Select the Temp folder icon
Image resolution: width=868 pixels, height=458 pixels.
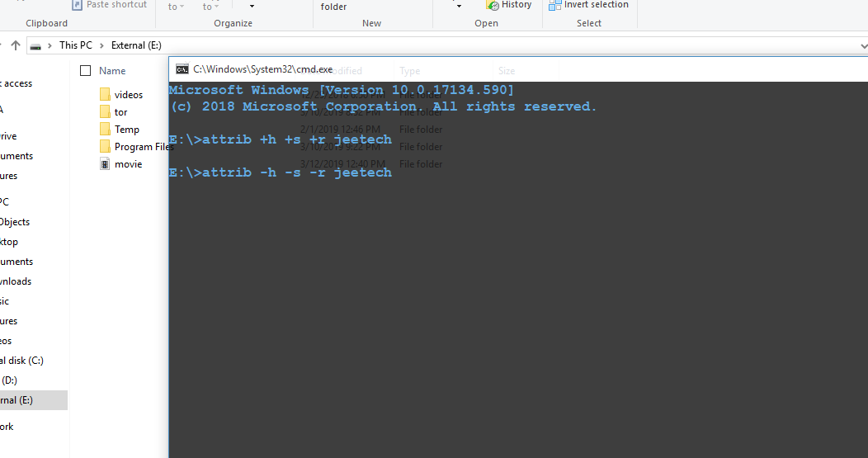click(x=105, y=129)
